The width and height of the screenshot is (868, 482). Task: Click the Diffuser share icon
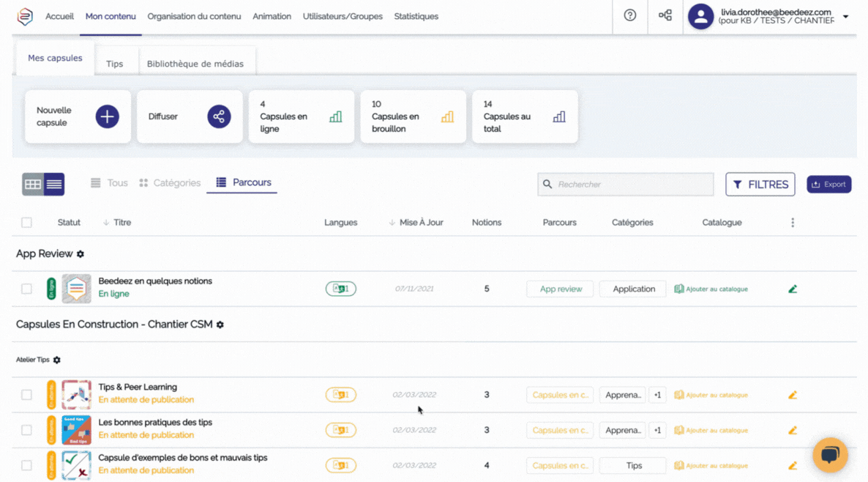(219, 116)
